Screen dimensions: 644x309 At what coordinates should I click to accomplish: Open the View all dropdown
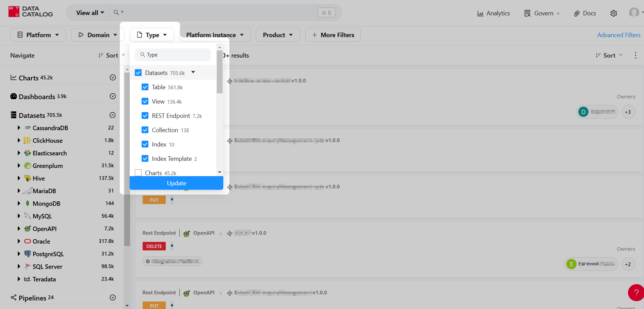pyautogui.click(x=90, y=13)
